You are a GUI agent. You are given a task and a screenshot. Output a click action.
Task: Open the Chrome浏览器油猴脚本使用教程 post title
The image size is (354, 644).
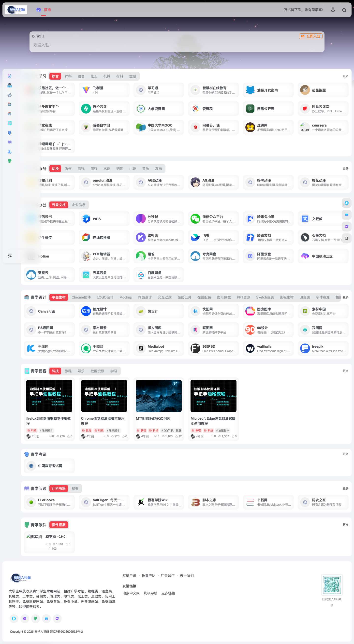[103, 421]
